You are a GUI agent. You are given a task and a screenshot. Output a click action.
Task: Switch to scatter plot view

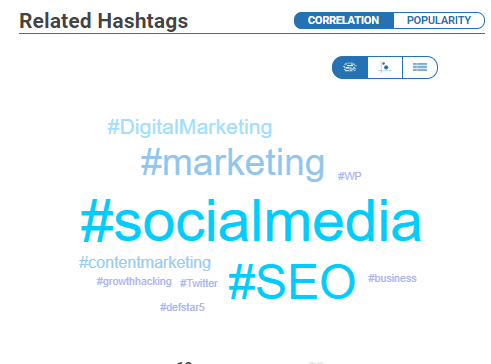pos(385,67)
